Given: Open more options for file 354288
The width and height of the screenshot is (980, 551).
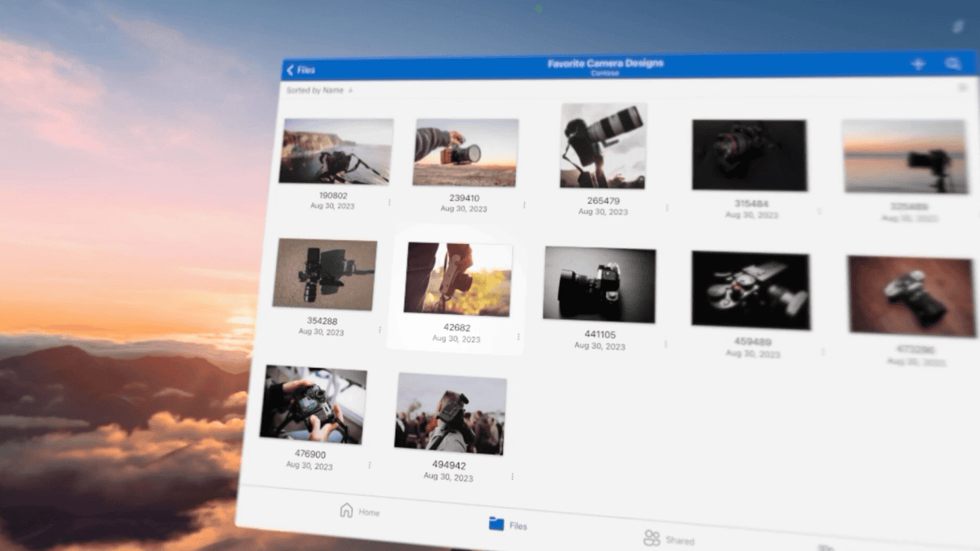Looking at the screenshot, I should click(x=380, y=330).
